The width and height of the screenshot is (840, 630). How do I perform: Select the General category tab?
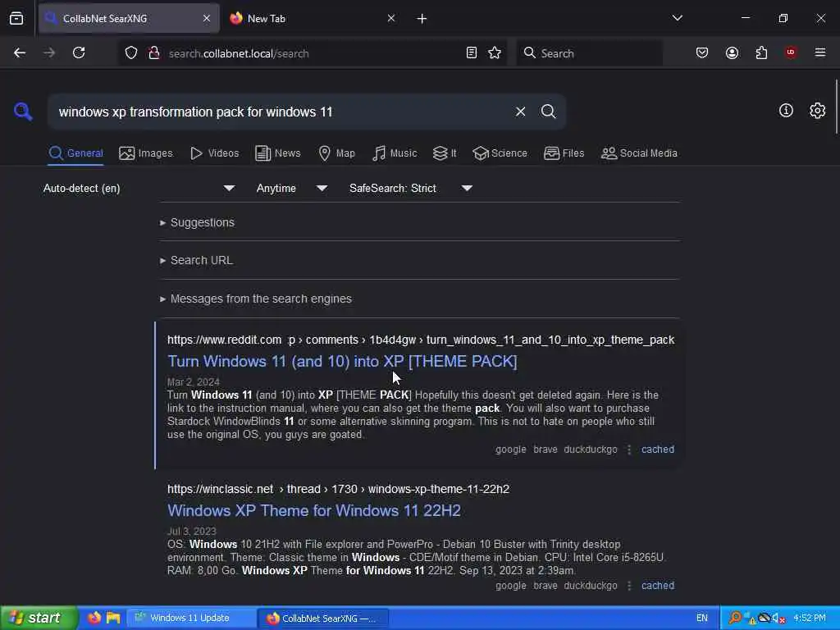point(75,153)
